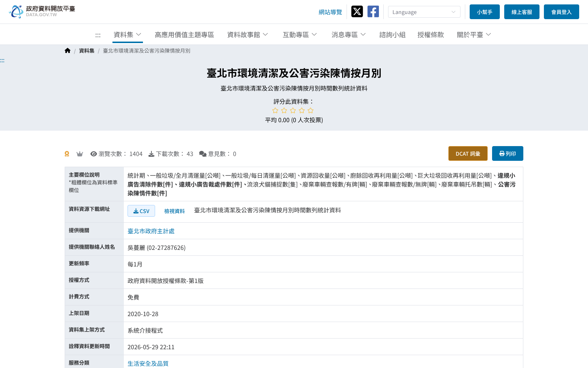588x368 pixels.
Task: Click the 2026-05-29 22:11 update time
Action: (x=151, y=347)
